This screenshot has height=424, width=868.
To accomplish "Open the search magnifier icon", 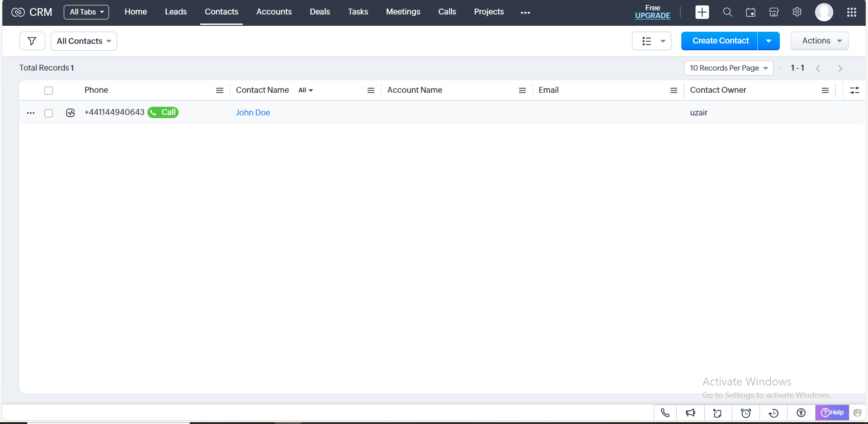I will pyautogui.click(x=727, y=12).
